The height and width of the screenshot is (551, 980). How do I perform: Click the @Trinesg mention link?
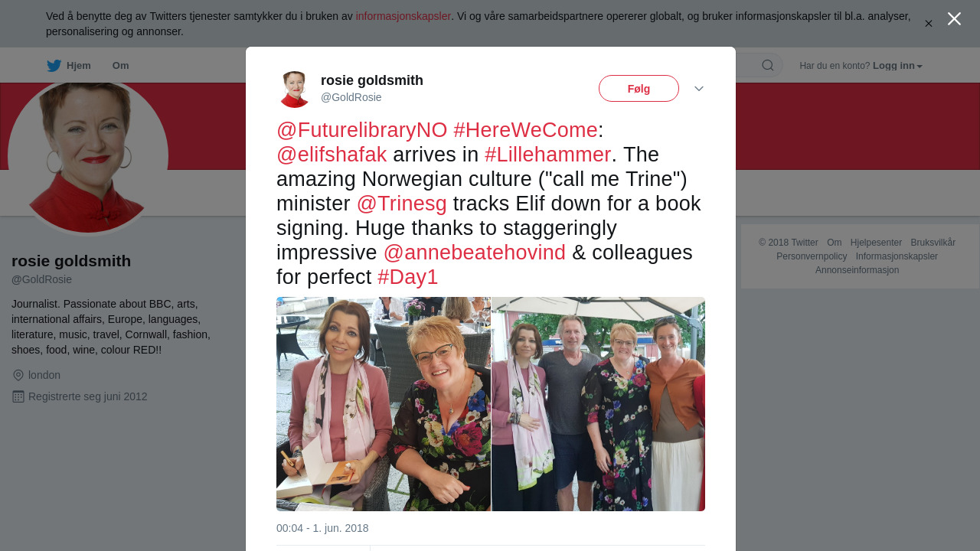pyautogui.click(x=402, y=204)
